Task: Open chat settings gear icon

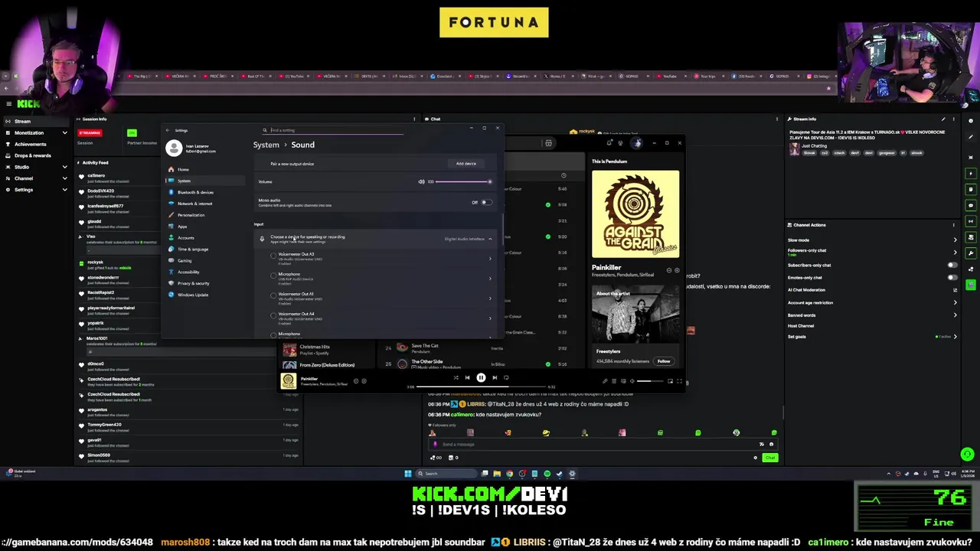Action: click(x=756, y=458)
